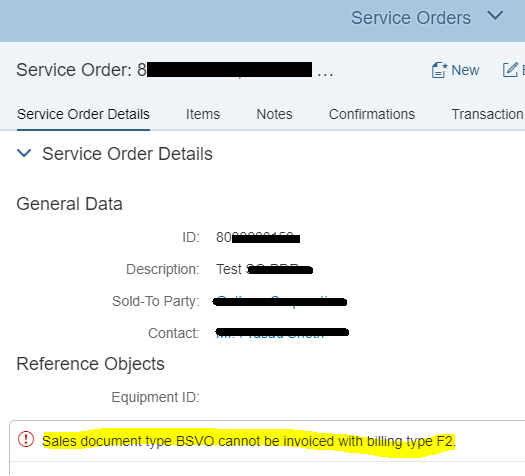The width and height of the screenshot is (525, 476).
Task: Open the redacted Sold-To Party link
Action: pos(280,302)
